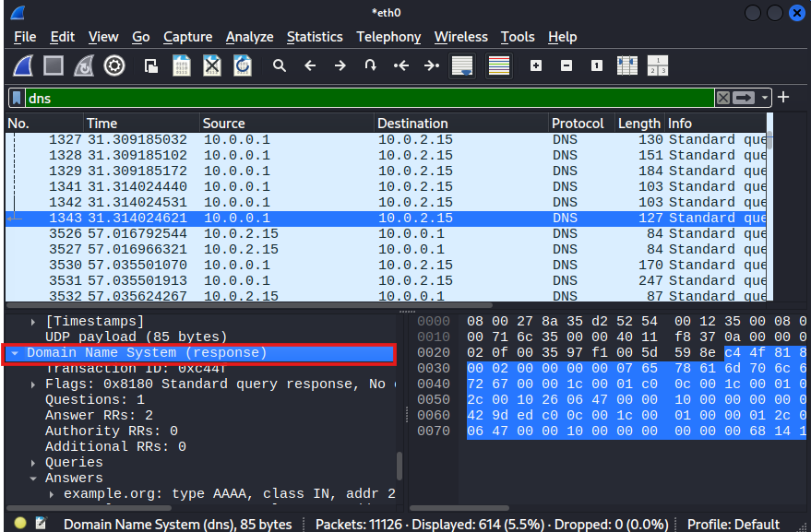This screenshot has height=532, width=811.
Task: Expand the [Timestamps] tree node
Action: coord(33,322)
